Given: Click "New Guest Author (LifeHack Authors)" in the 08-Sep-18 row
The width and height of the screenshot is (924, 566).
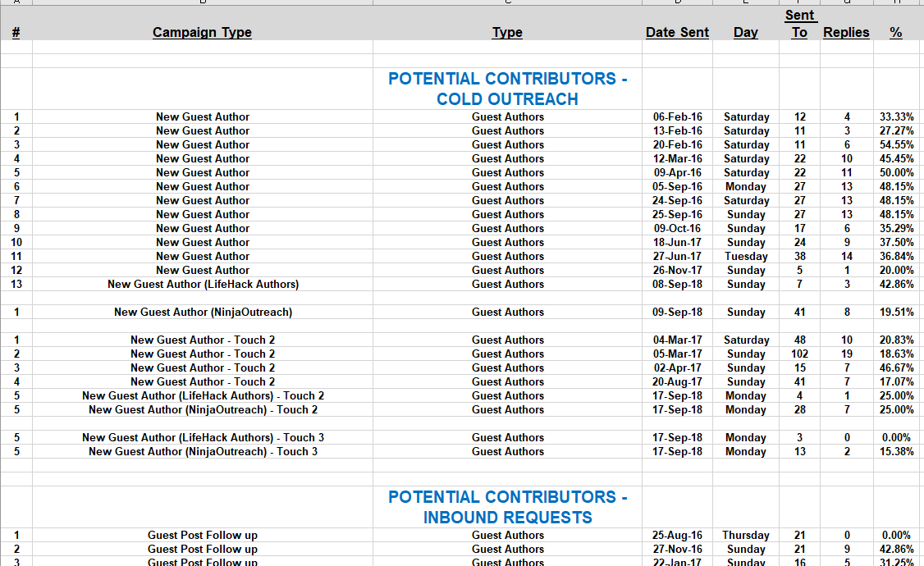Looking at the screenshot, I should 203,284.
